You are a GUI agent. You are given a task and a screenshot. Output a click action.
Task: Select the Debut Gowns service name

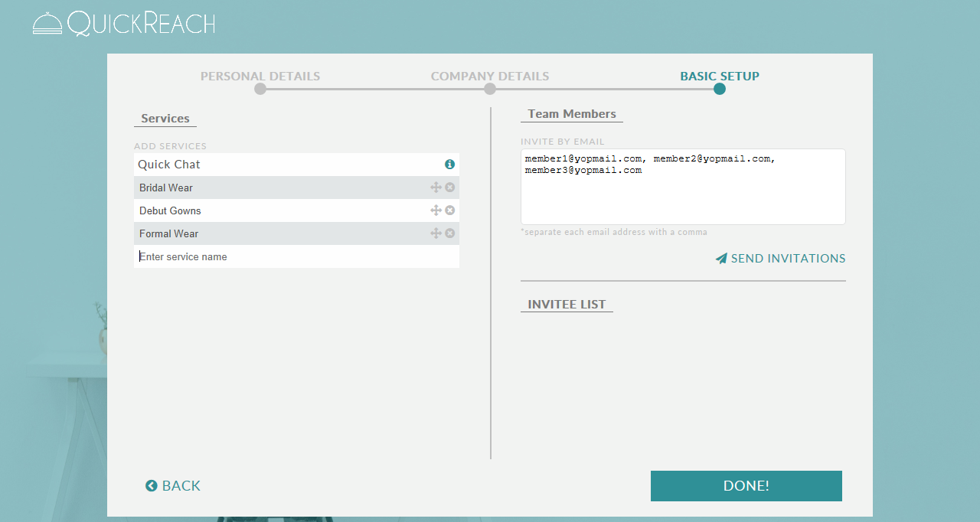click(170, 210)
